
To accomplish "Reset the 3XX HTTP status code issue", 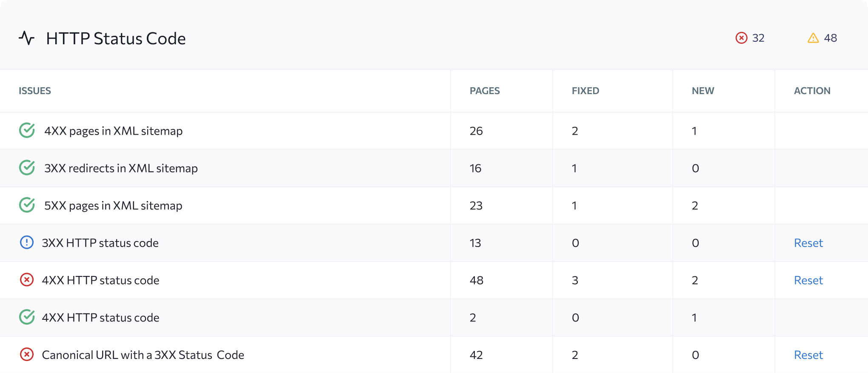I will click(808, 243).
